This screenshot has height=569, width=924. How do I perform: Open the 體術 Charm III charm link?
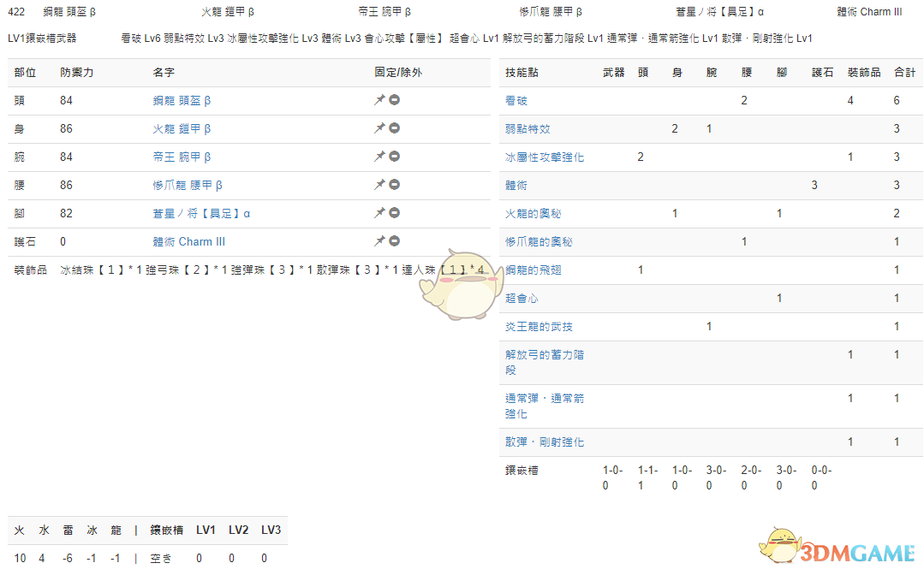click(x=188, y=242)
